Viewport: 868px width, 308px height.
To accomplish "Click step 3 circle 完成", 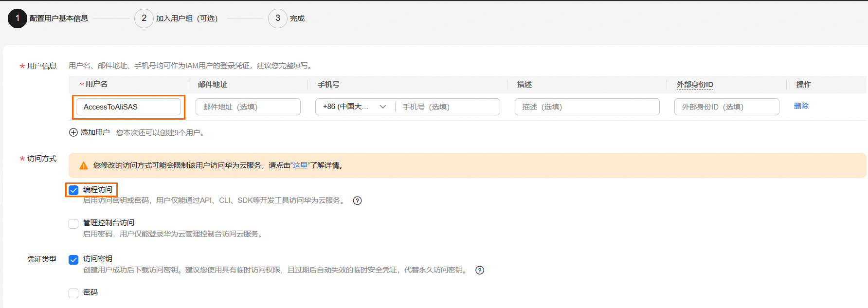I will pos(278,18).
